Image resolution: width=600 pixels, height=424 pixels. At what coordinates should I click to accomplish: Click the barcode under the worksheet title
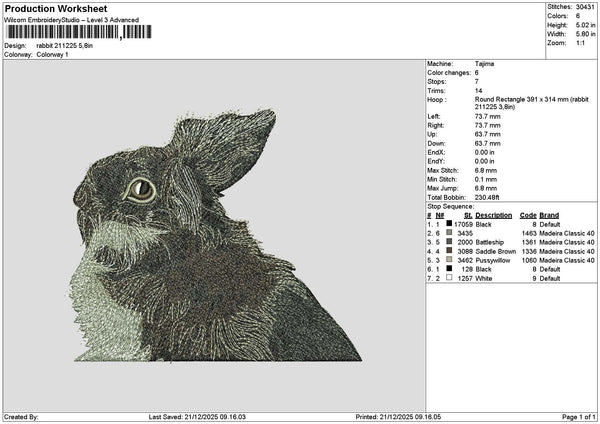78,32
